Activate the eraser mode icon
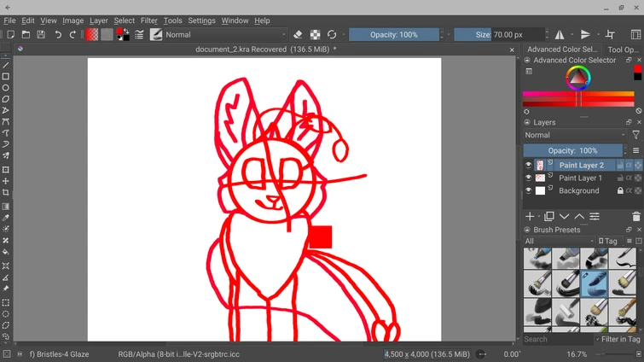Screen dimensions: 644x362 pos(298,35)
